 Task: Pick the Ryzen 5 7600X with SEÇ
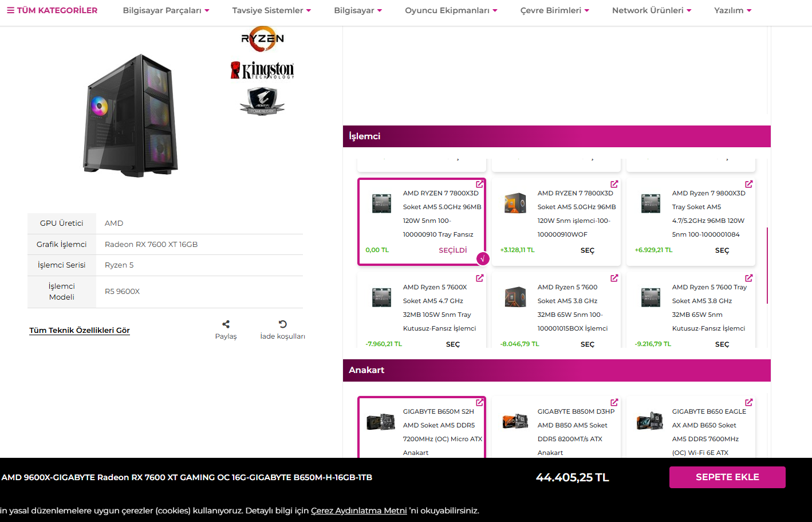tap(453, 344)
